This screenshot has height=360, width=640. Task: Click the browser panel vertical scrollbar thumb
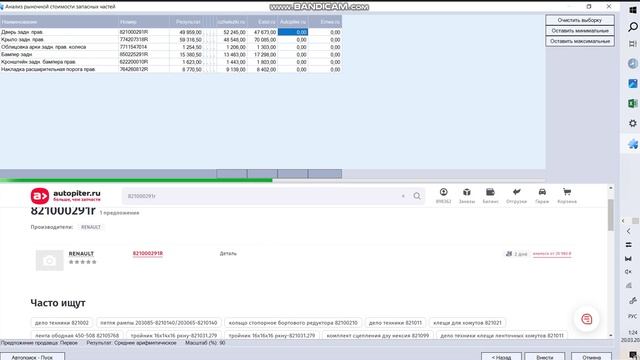click(611, 215)
